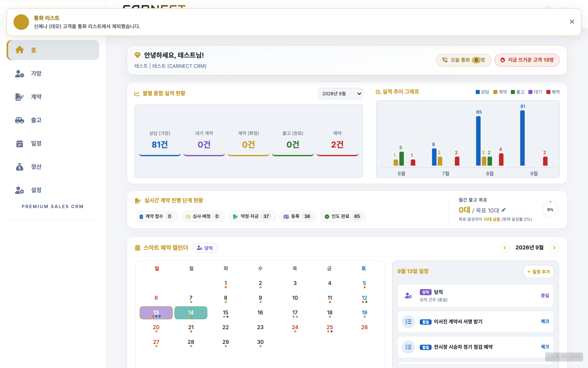This screenshot has height=368, width=588.
Task: Open the 2026년 9월 month dropdown
Action: click(340, 94)
